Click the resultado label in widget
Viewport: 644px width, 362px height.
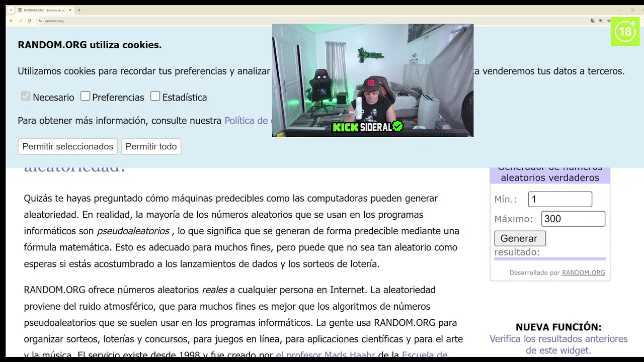point(517,252)
